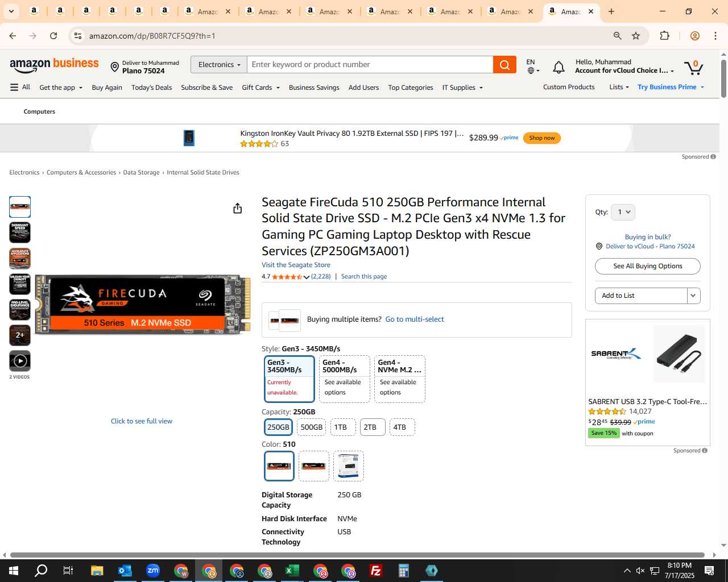Click the Go to multi-select link

click(415, 319)
